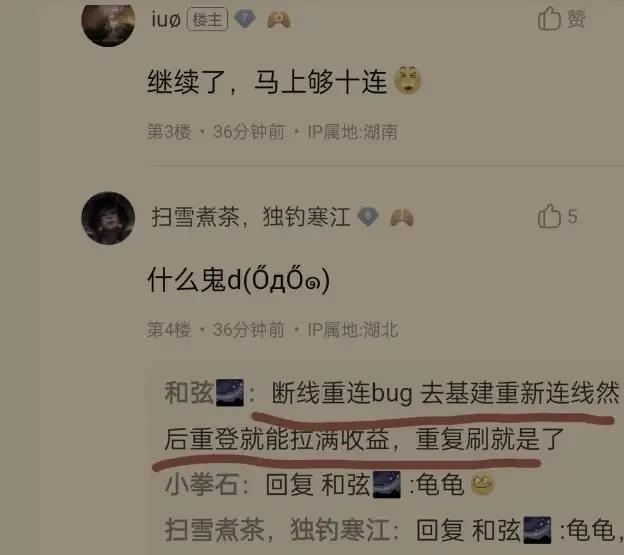This screenshot has width=624, height=555.
Task: Open 扫雪煮茶,独钓寒江 username in 4th floor header
Action: point(251,217)
